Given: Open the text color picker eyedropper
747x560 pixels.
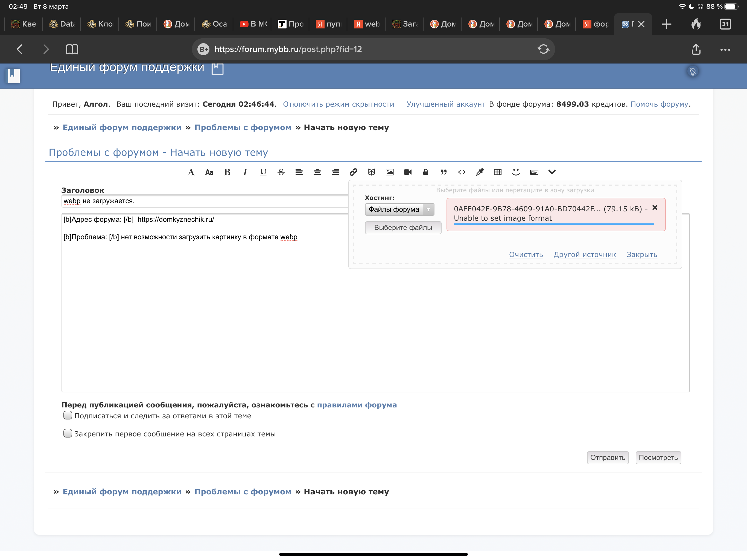Looking at the screenshot, I should click(480, 172).
